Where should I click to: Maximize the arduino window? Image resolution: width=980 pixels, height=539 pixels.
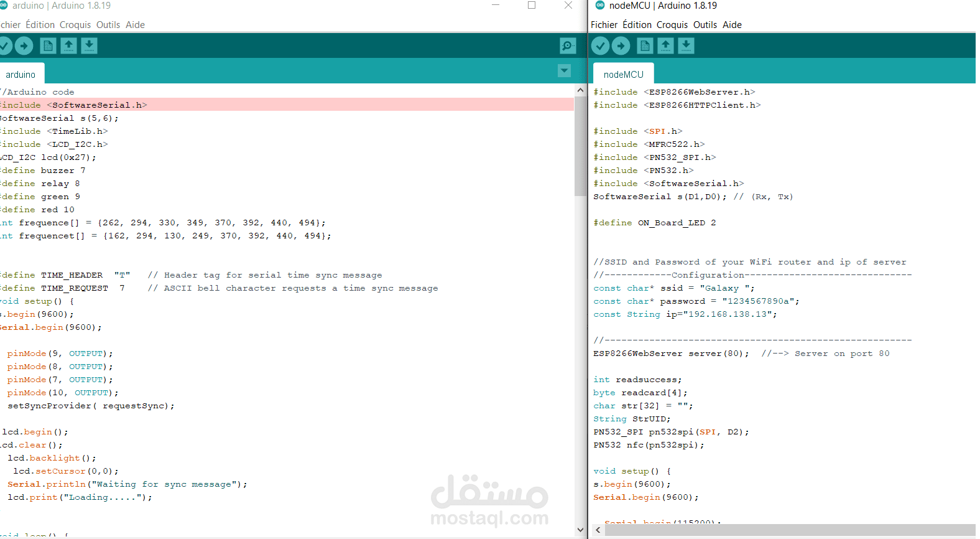tap(532, 5)
